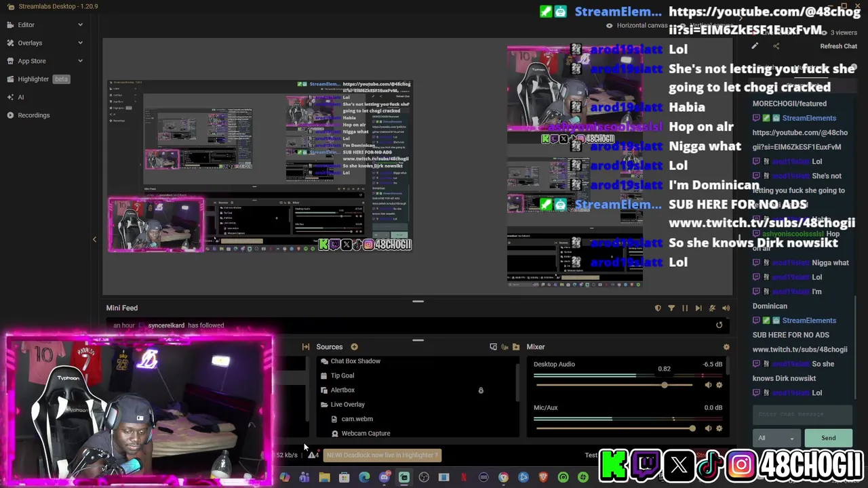This screenshot has height=488, width=868.
Task: Open the Overlays menu item
Action: [30, 43]
